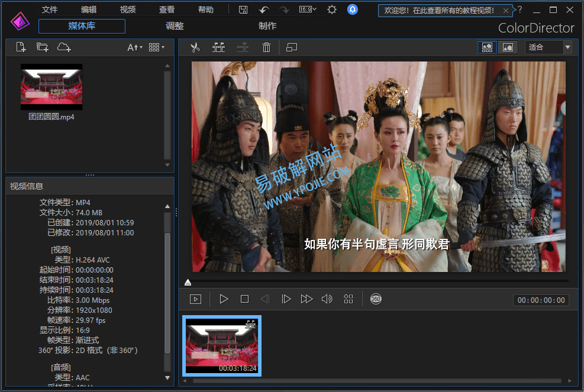Open preferences with the gear icon
584x392 pixels.
pyautogui.click(x=332, y=9)
